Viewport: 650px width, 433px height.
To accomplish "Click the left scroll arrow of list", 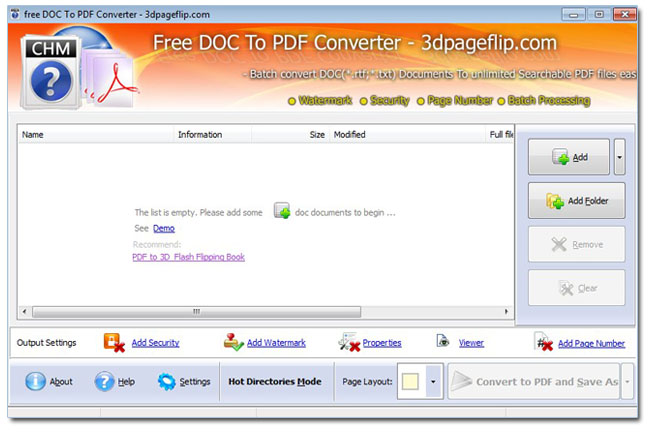I will (x=24, y=312).
